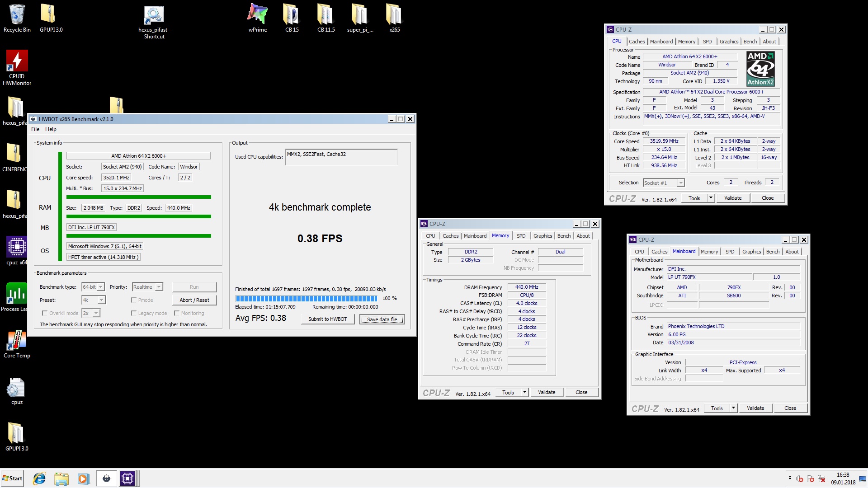
Task: Open Windows Media Player from taskbar
Action: [83, 479]
